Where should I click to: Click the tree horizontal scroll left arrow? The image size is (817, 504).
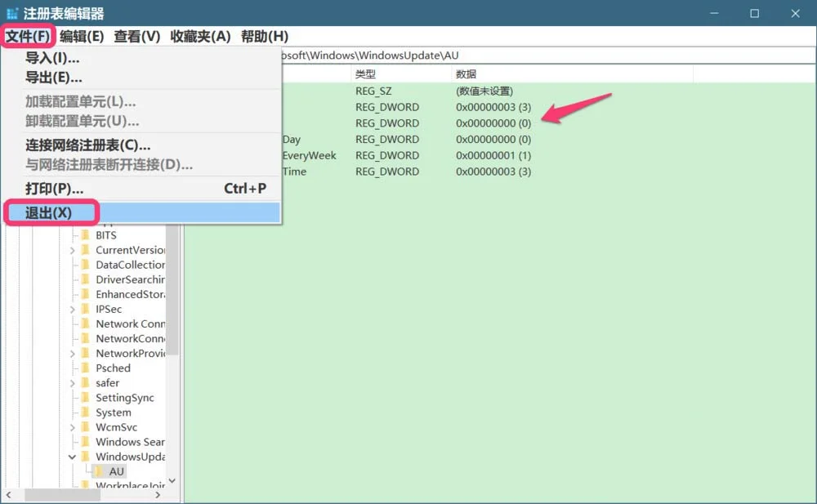8,495
